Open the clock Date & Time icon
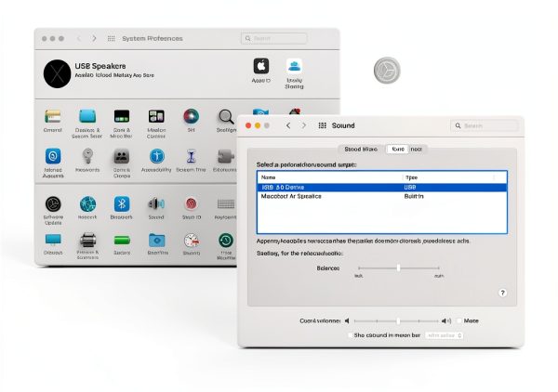 click(192, 241)
